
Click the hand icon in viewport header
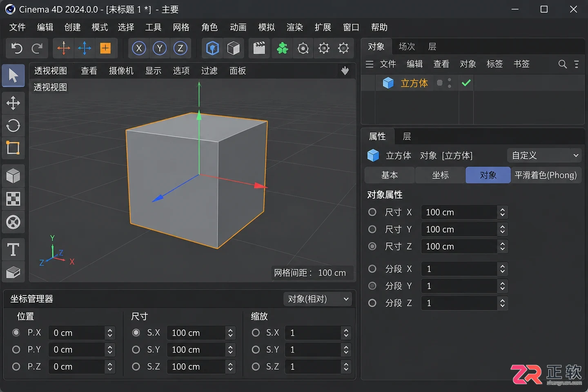(345, 71)
